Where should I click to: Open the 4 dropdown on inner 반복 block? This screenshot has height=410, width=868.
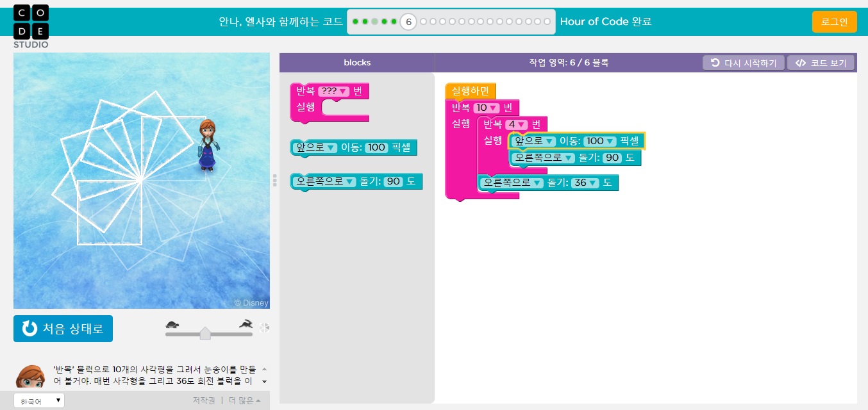click(516, 124)
